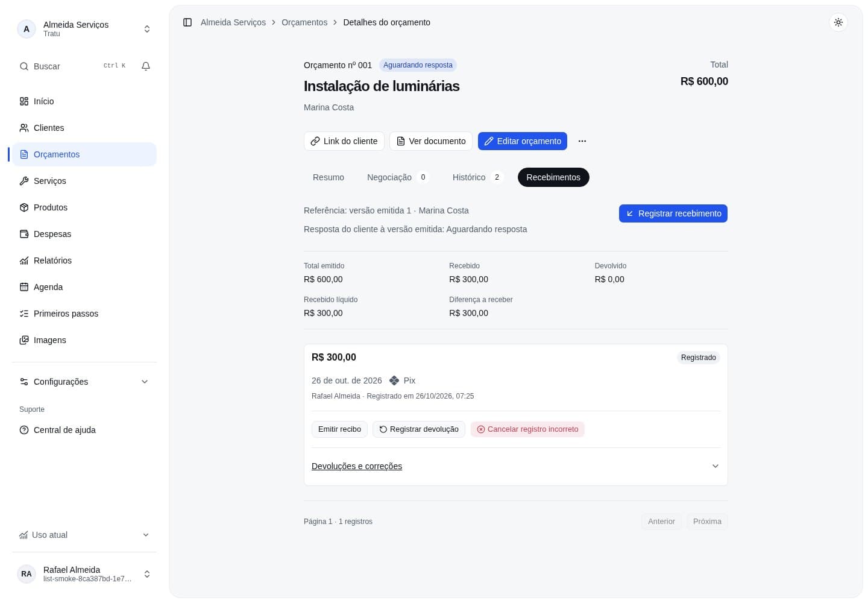Click the Próxima pagination button
The width and height of the screenshot is (868, 603).
(x=707, y=522)
